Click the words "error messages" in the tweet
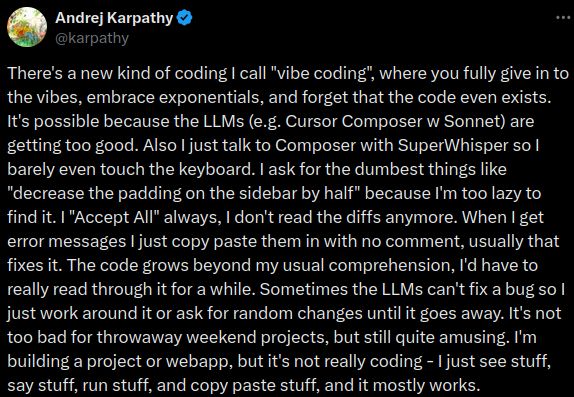Image resolution: width=574 pixels, height=397 pixels. (66, 242)
